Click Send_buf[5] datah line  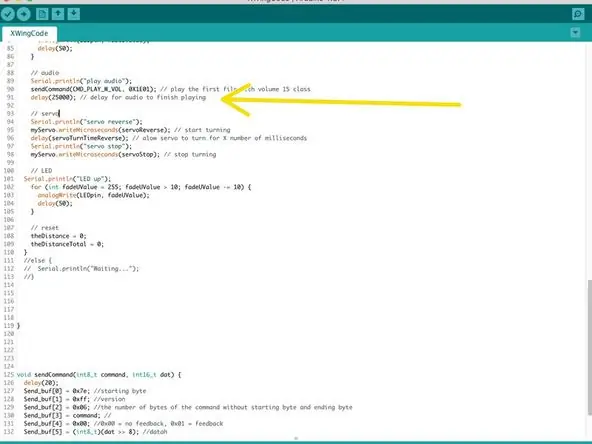(x=96, y=432)
